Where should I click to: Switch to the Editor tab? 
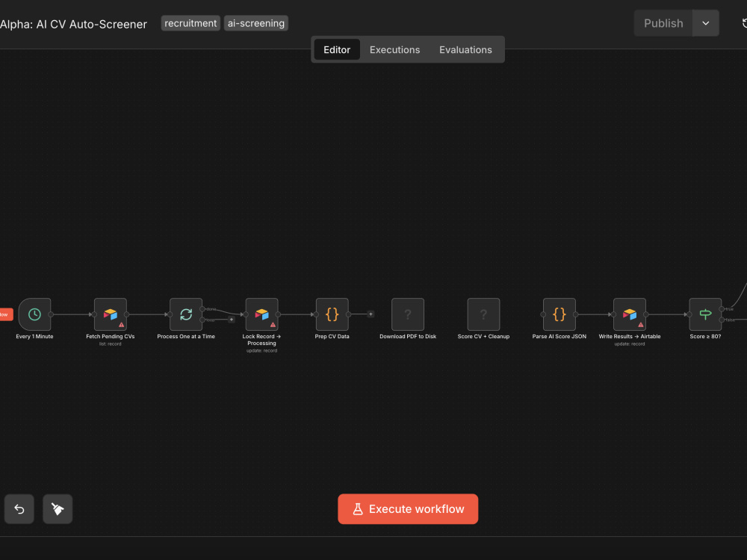point(337,49)
